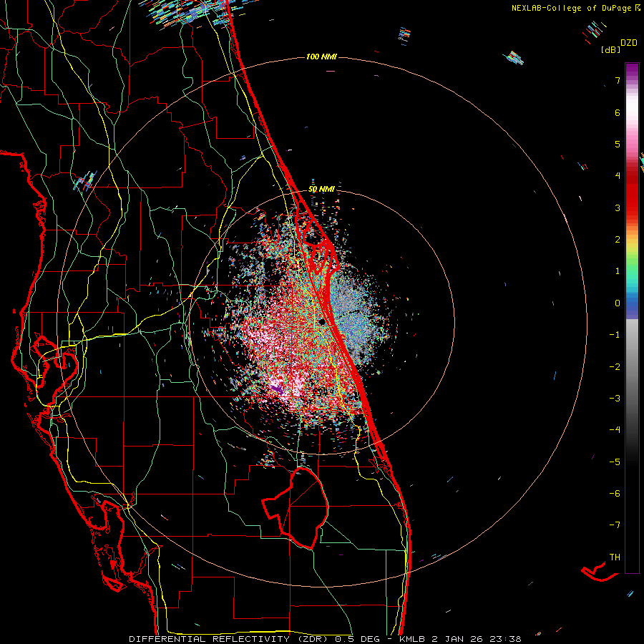The width and height of the screenshot is (644, 644).
Task: Select the -6 value on the color scale
Action: click(x=615, y=494)
